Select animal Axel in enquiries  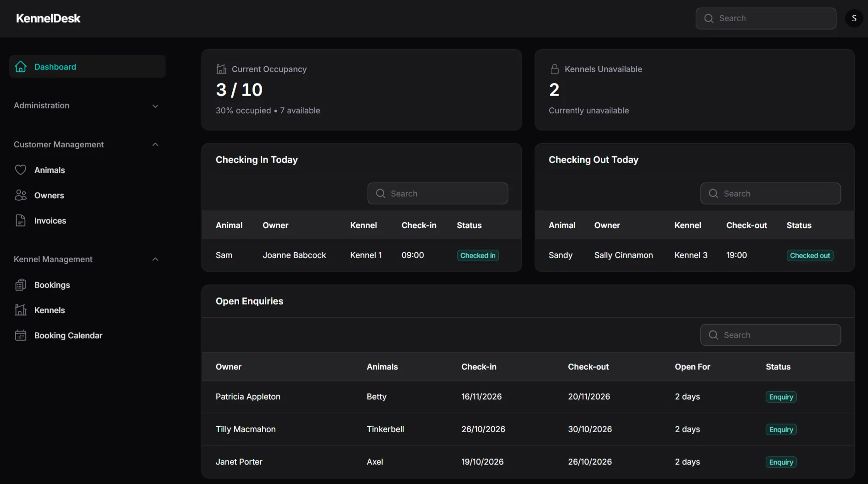tap(375, 461)
